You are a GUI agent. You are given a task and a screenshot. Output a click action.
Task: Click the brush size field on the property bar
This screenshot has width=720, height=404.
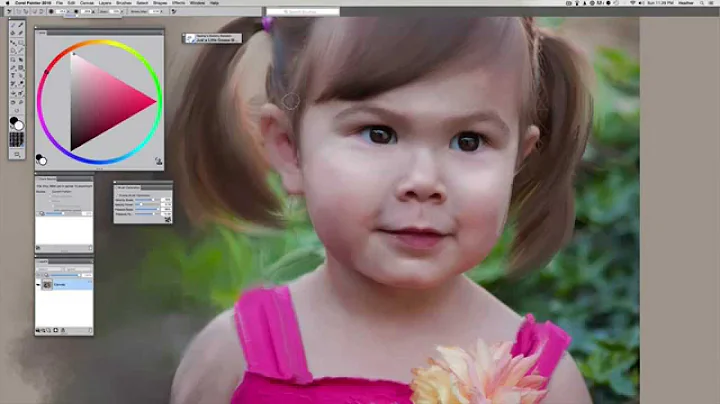62,11
